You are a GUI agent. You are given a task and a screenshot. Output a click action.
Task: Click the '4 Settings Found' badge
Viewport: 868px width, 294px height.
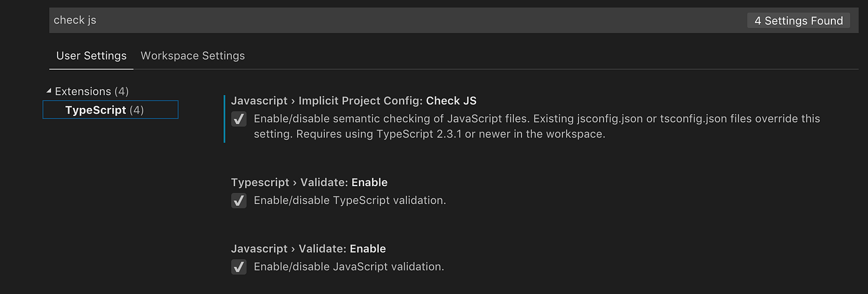click(799, 21)
